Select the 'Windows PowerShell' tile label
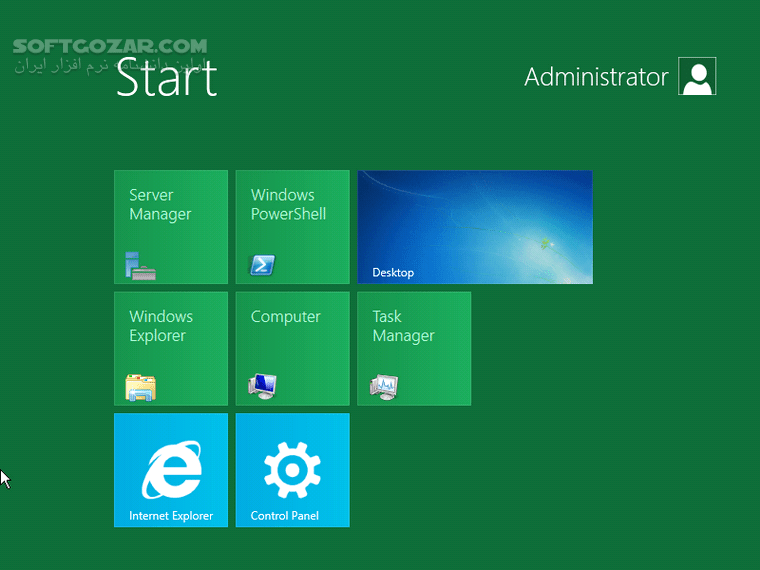This screenshot has width=760, height=570. 288,205
